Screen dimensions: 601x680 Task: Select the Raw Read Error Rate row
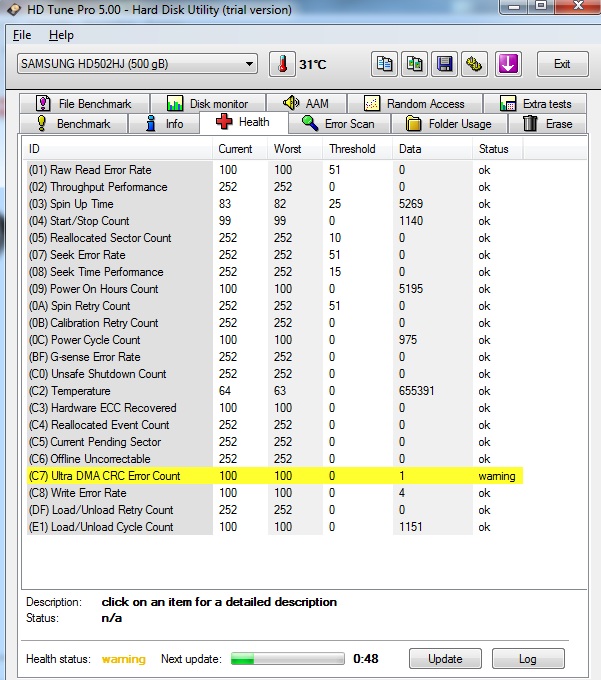275,170
